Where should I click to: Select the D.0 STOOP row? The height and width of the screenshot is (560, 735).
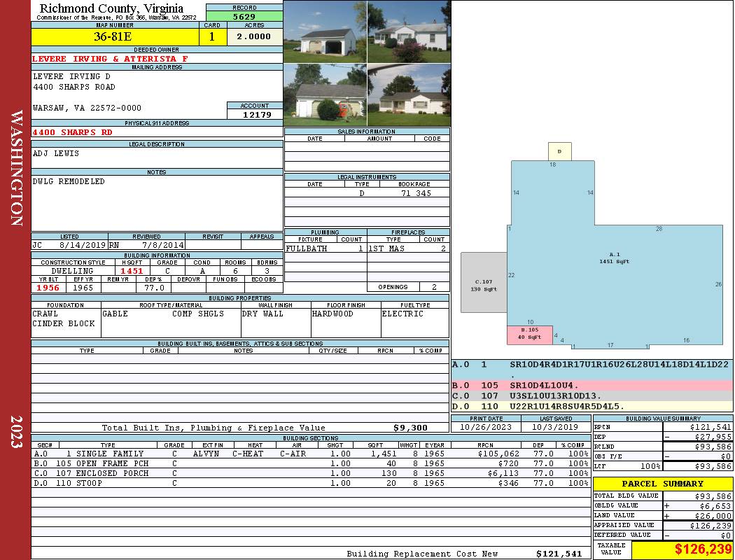[x=310, y=483]
